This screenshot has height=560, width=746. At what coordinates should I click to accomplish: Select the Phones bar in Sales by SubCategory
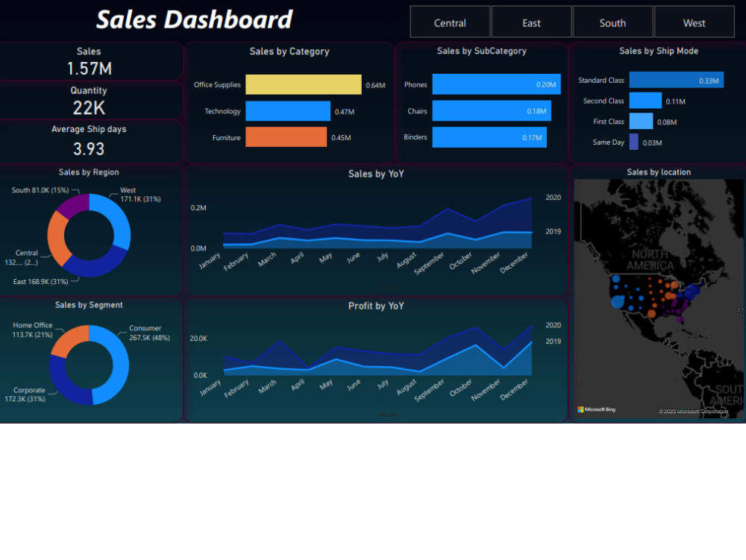point(496,84)
